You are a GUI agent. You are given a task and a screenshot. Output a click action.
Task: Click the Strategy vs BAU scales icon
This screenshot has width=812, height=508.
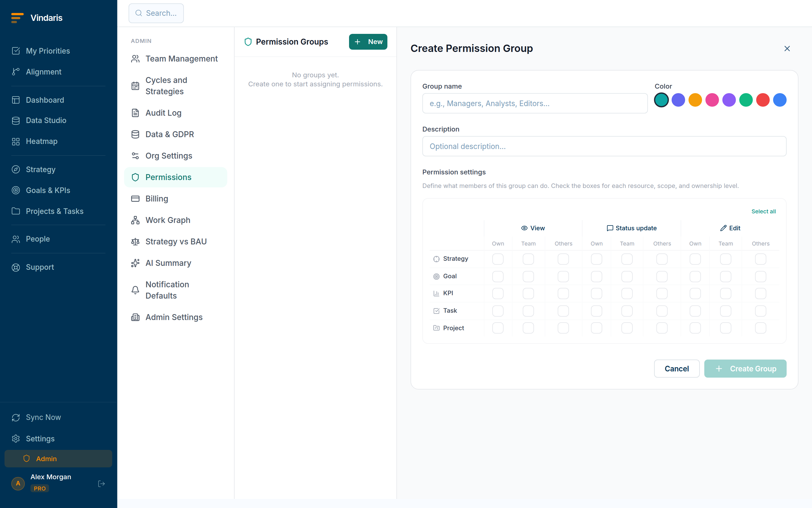135,242
